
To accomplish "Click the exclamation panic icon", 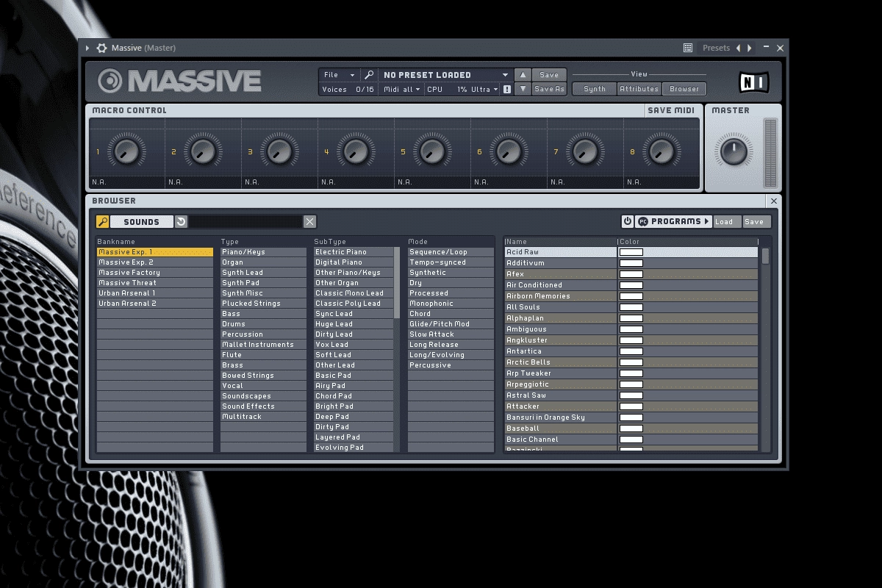I will (506, 90).
